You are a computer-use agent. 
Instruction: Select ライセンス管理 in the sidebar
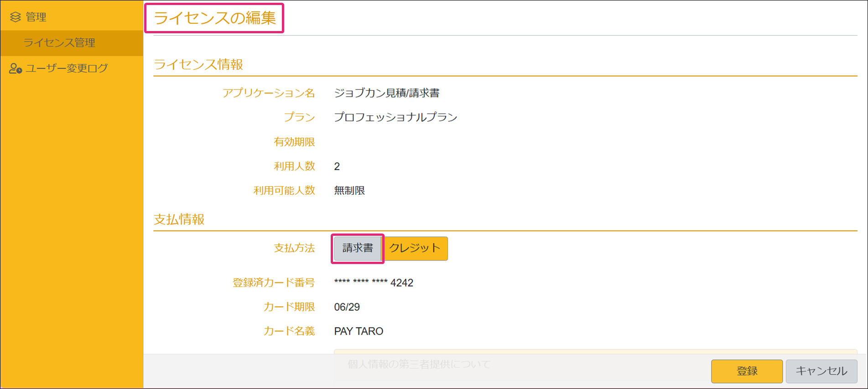pos(59,43)
